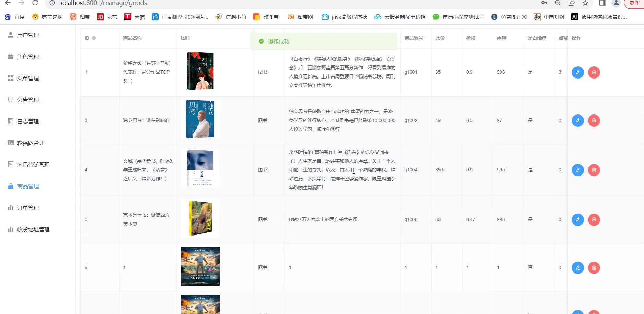Open the saved passwords key icon

click(544, 3)
